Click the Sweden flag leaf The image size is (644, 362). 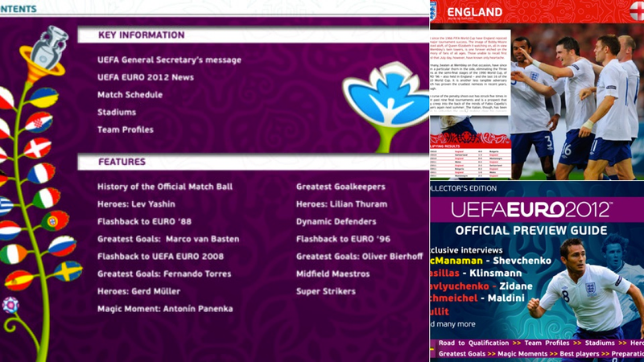coord(68,271)
